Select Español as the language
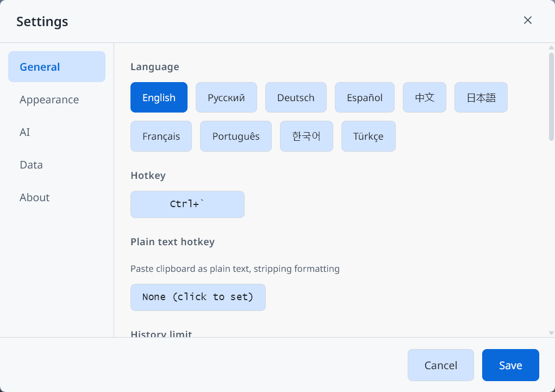 click(364, 97)
